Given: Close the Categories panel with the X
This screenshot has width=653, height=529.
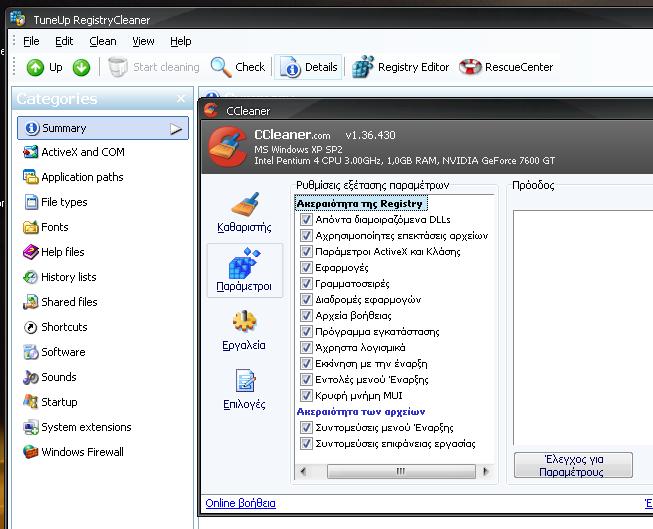Looking at the screenshot, I should [181, 98].
